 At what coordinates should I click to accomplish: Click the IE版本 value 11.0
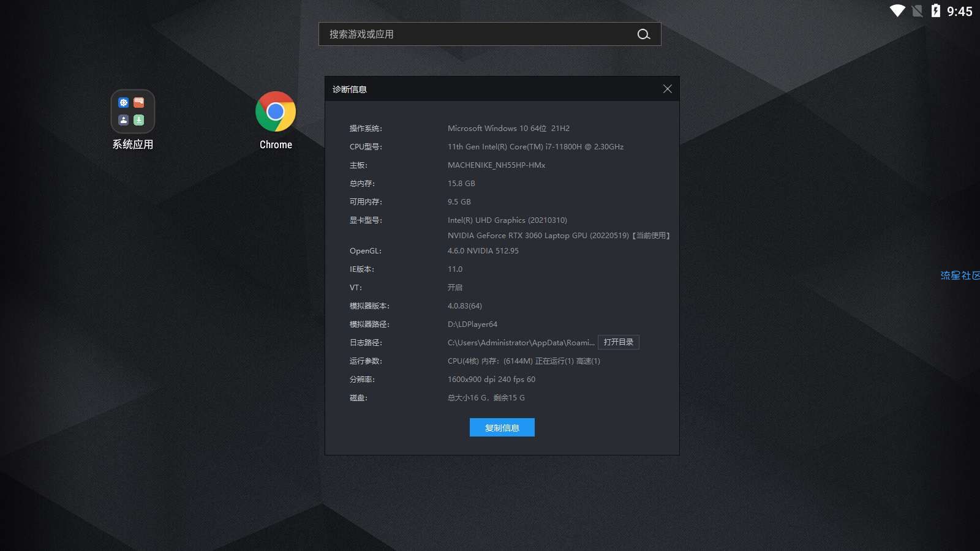[455, 269]
